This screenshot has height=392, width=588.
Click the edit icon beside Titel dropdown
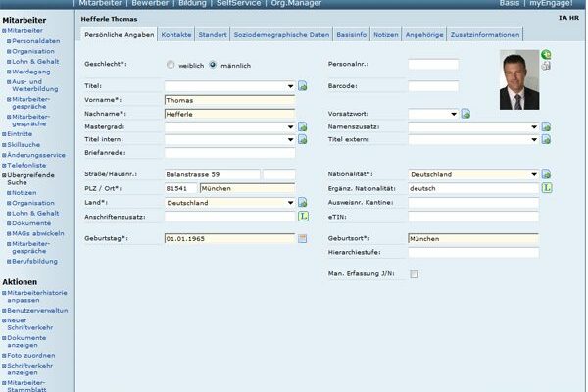(303, 86)
